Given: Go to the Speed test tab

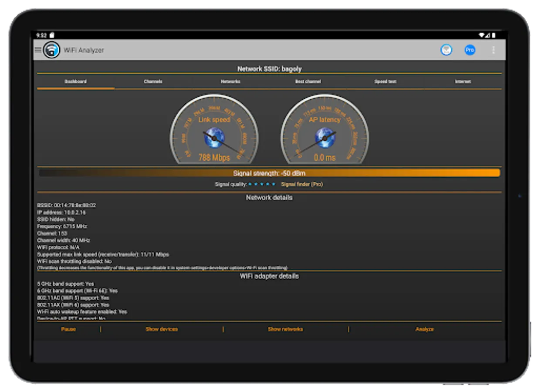Looking at the screenshot, I should tap(386, 81).
